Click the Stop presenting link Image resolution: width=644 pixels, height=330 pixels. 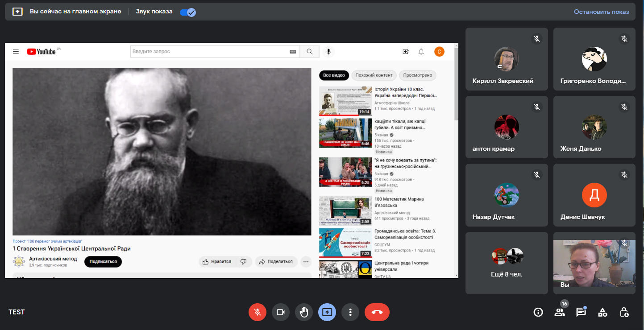pyautogui.click(x=601, y=12)
